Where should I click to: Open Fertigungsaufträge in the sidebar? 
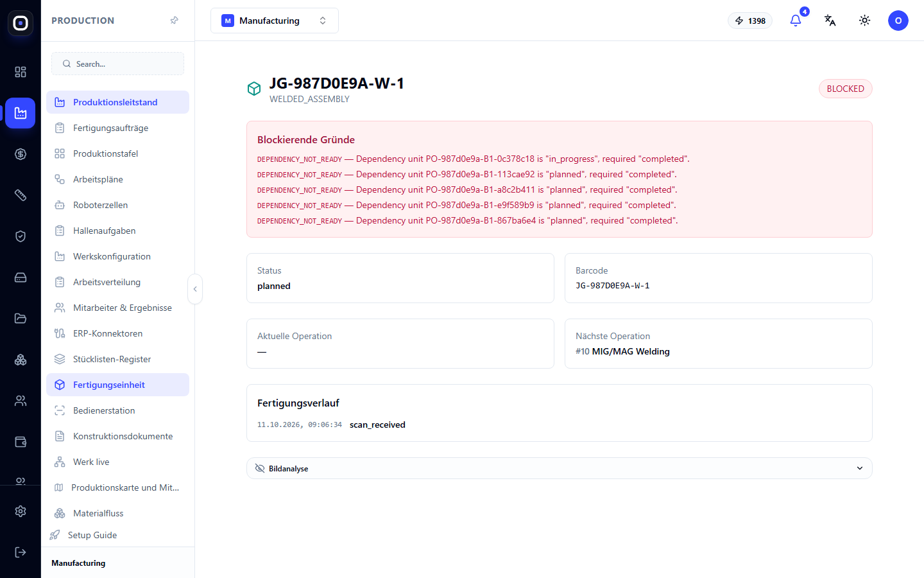tap(117, 128)
